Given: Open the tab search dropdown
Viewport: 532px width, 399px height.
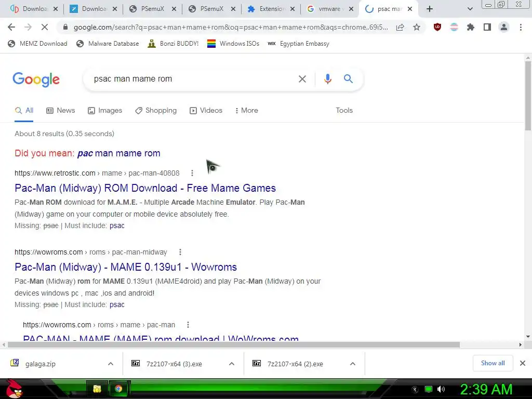Looking at the screenshot, I should pyautogui.click(x=470, y=9).
